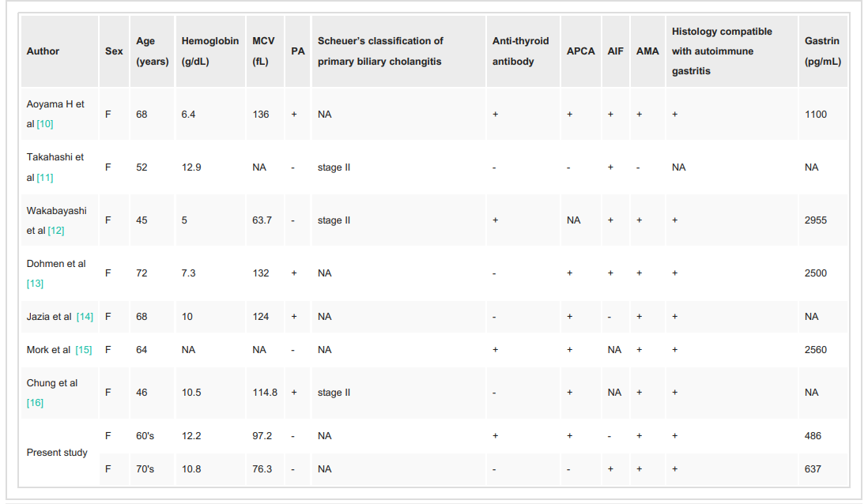Image resolution: width=868 pixels, height=504 pixels.
Task: Click the age cell showing 72
Action: click(x=142, y=273)
